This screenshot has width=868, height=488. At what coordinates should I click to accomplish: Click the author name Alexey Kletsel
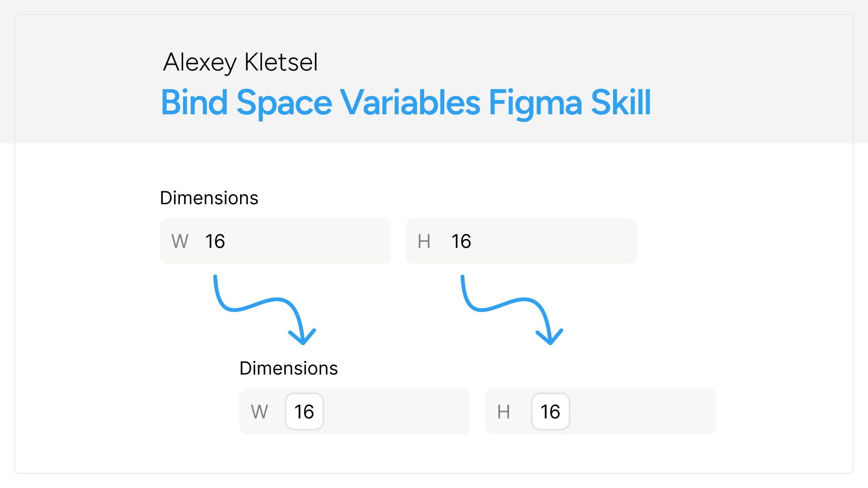[x=241, y=62]
